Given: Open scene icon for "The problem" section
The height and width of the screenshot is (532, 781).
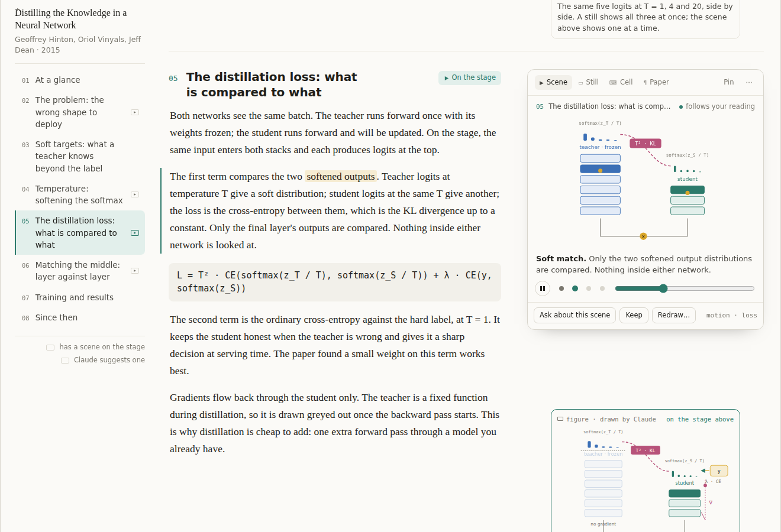Looking at the screenshot, I should [135, 112].
